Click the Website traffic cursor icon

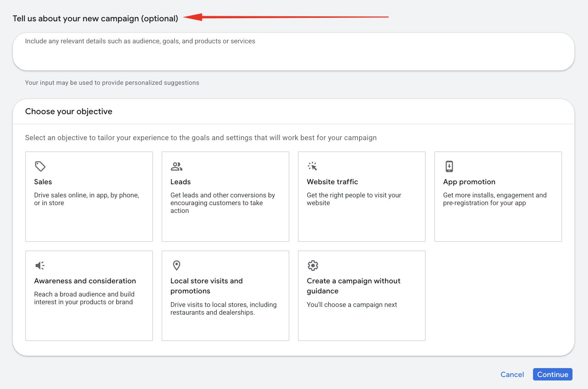click(313, 166)
